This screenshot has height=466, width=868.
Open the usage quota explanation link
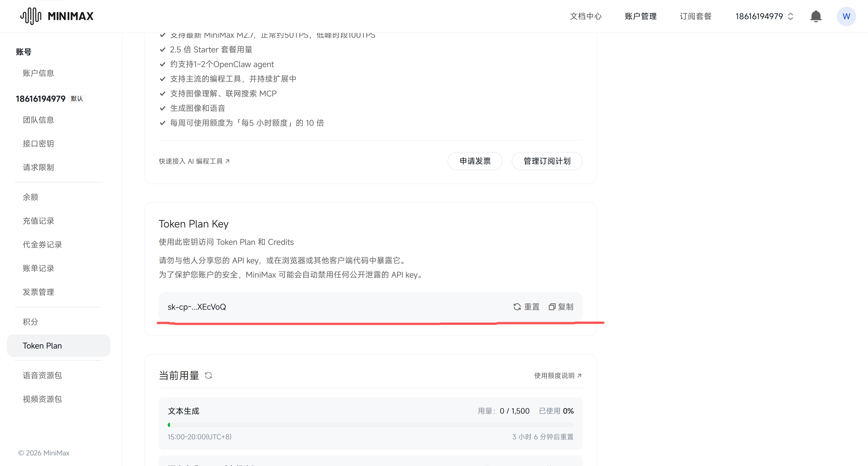pyautogui.click(x=558, y=375)
